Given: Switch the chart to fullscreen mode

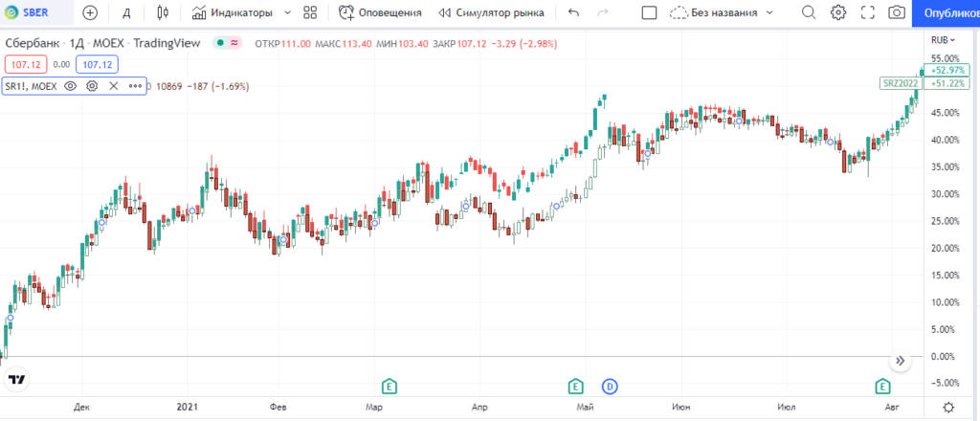Looking at the screenshot, I should click(867, 12).
